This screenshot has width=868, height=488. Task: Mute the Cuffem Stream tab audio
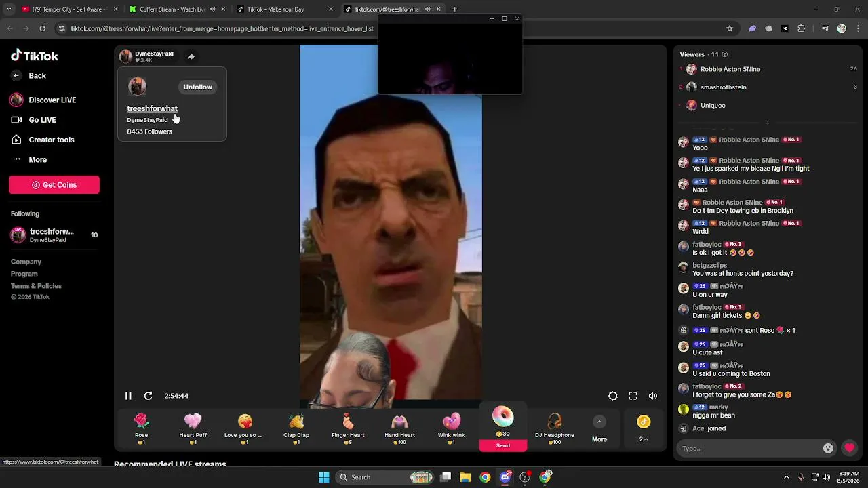[x=212, y=9]
